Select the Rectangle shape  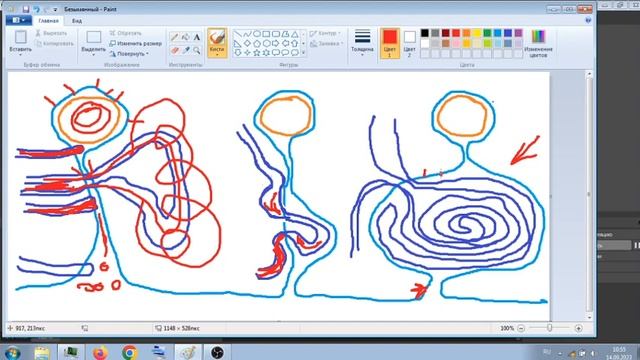pyautogui.click(x=266, y=34)
